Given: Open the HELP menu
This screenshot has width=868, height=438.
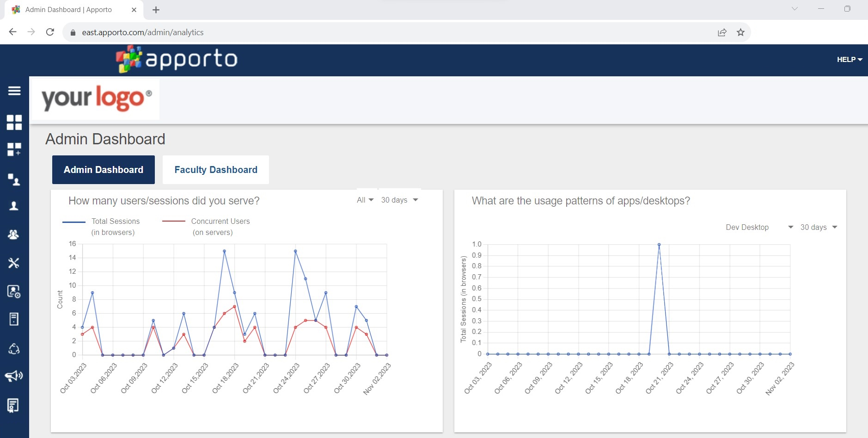Looking at the screenshot, I should click(849, 60).
